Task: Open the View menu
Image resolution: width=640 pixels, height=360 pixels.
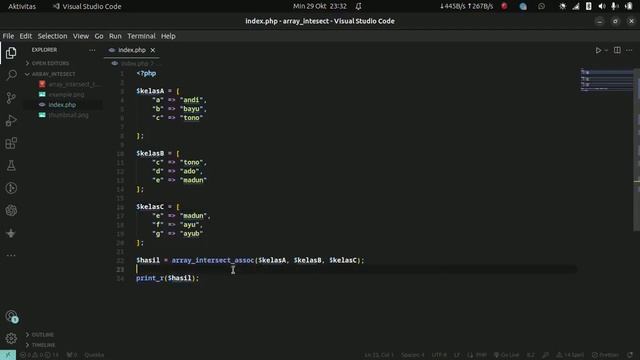Action: (81, 36)
